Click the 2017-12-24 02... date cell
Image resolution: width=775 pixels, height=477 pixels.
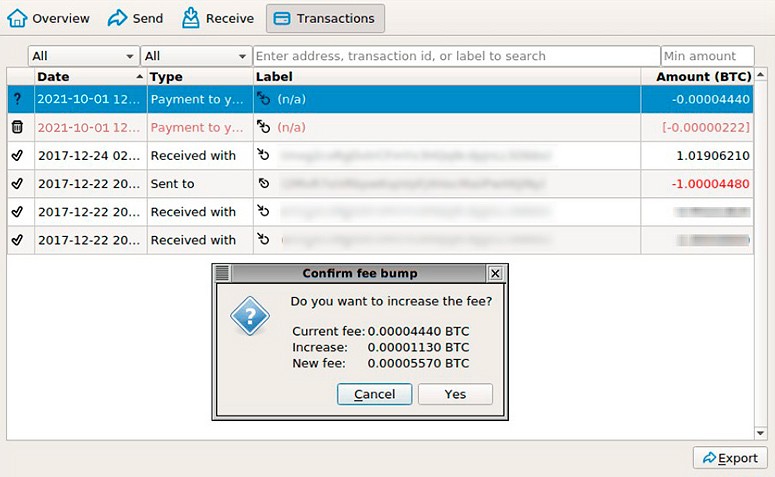pyautogui.click(x=90, y=155)
